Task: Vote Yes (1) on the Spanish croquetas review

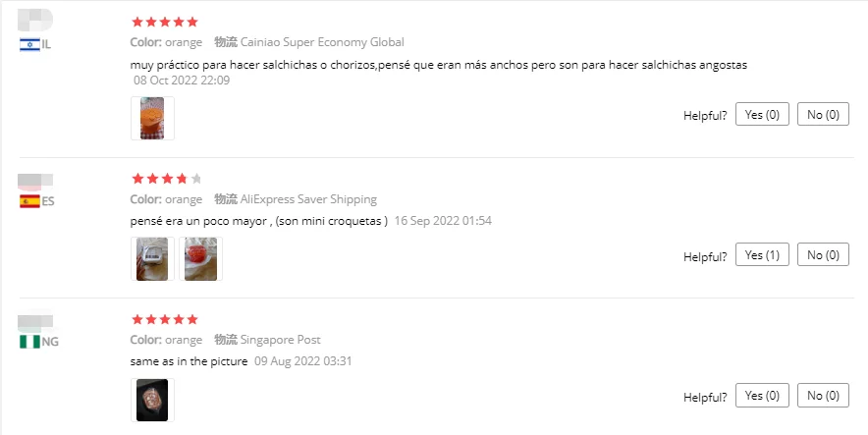Action: pyautogui.click(x=762, y=254)
